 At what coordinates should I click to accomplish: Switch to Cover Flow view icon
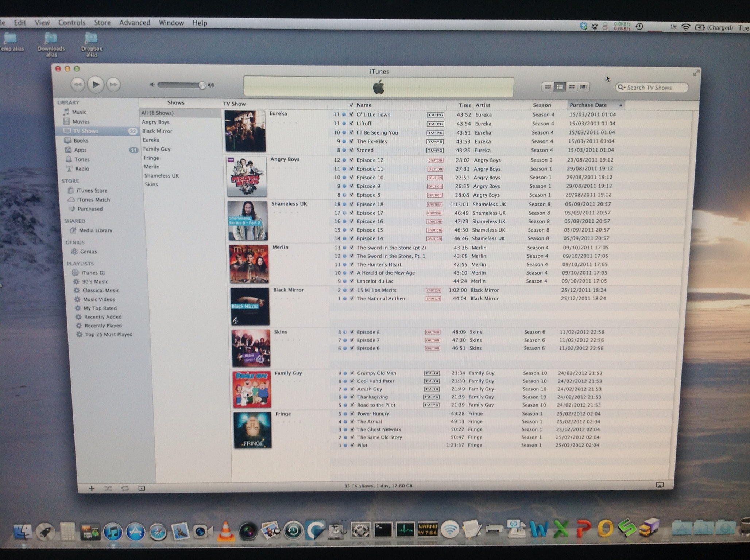(584, 87)
